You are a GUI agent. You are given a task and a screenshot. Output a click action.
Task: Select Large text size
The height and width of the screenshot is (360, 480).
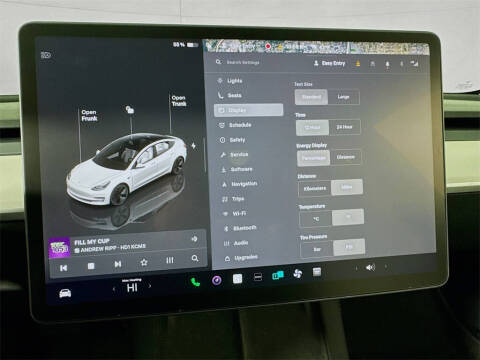[x=343, y=97]
